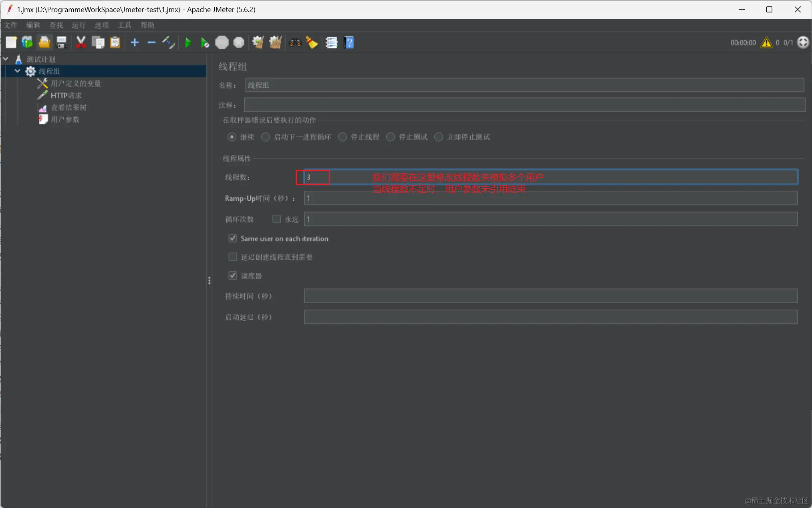Click the floppy disk Save icon
Image resolution: width=812 pixels, height=508 pixels.
[61, 42]
